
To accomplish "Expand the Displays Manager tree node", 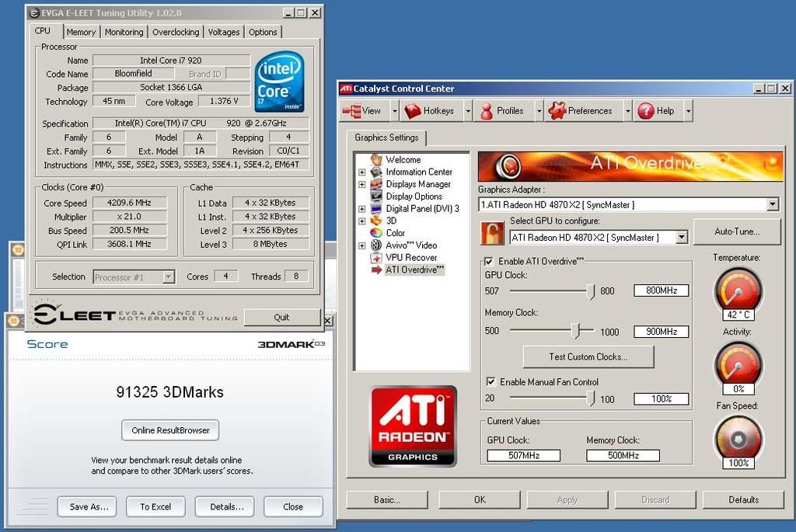I will tap(362, 185).
